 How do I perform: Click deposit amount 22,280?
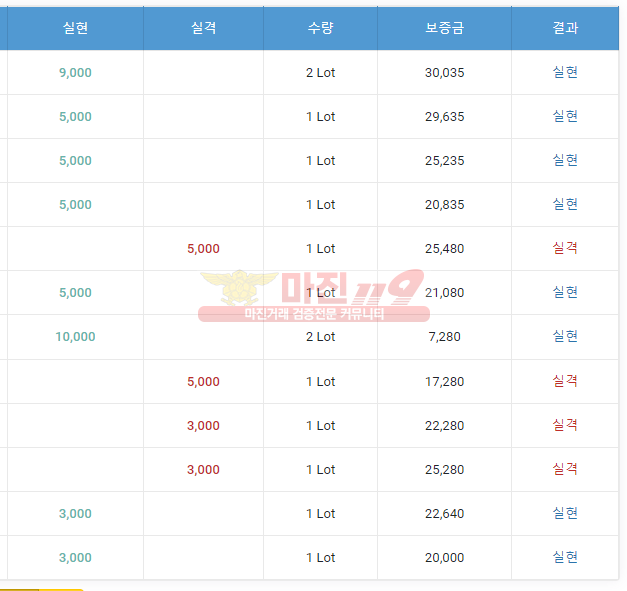(x=444, y=425)
